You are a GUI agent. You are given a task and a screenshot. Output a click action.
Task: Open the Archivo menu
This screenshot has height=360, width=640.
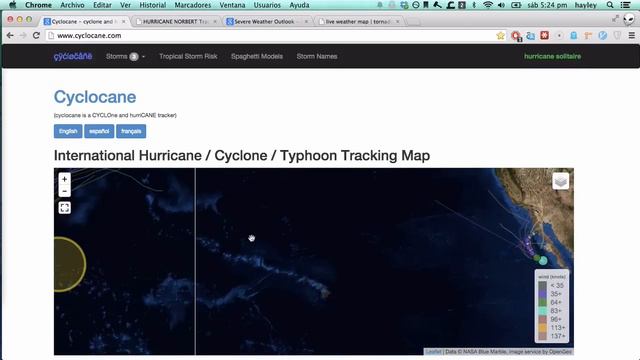72,5
